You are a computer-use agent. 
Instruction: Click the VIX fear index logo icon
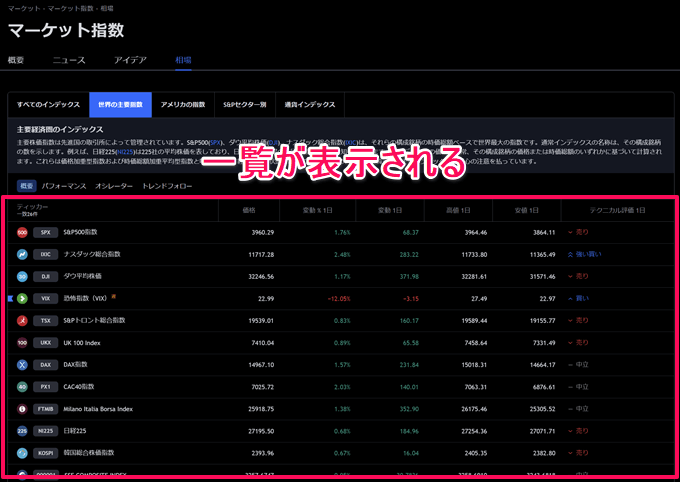[x=22, y=298]
